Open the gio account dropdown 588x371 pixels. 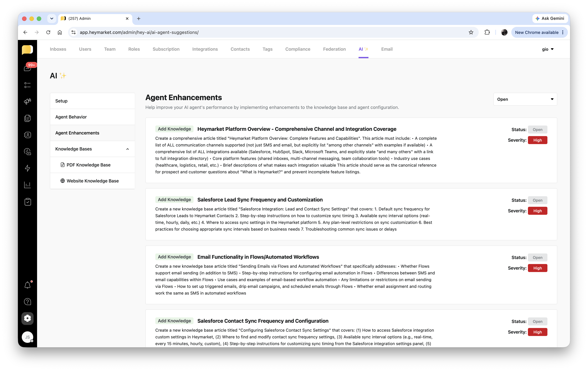[x=547, y=49]
